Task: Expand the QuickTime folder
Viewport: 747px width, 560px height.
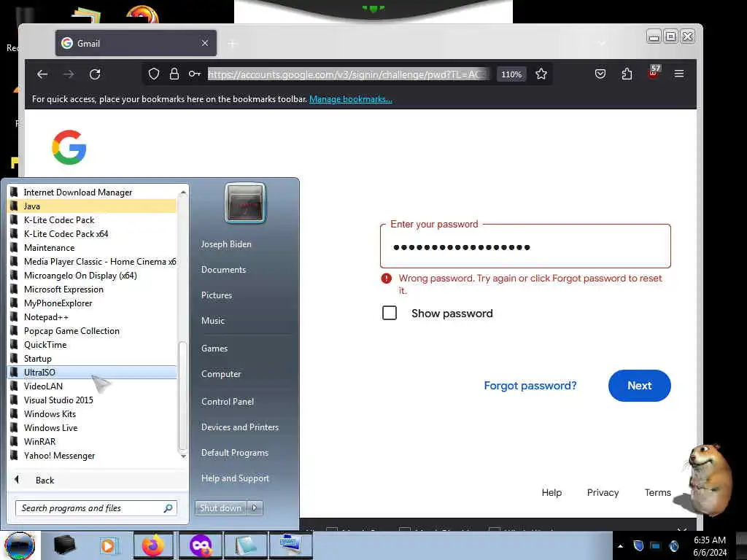Action: point(93,344)
